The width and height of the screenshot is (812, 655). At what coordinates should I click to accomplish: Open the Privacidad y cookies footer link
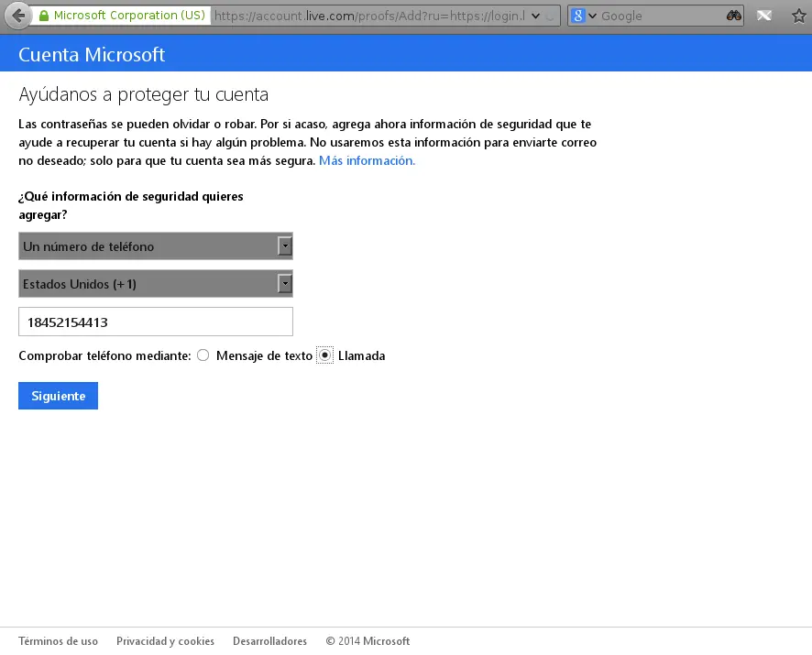(x=165, y=641)
